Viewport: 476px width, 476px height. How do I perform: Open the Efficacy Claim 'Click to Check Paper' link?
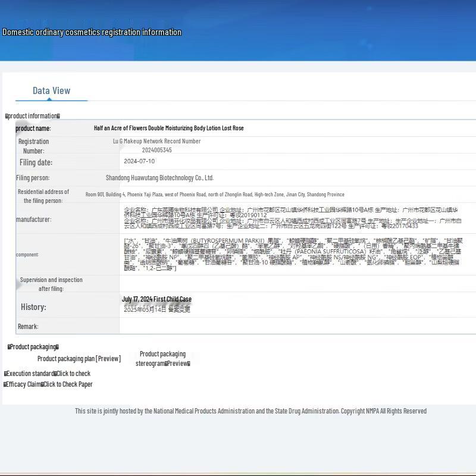point(68,384)
